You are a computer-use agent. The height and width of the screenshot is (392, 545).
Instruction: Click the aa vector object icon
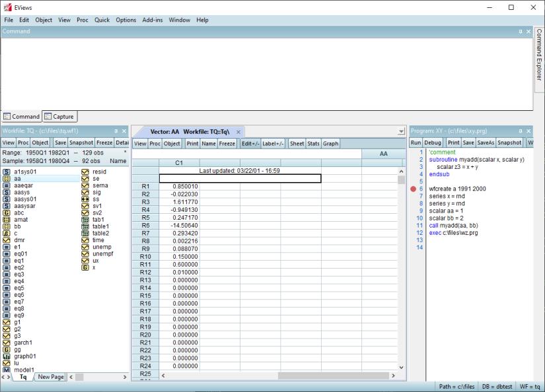[x=6, y=178]
